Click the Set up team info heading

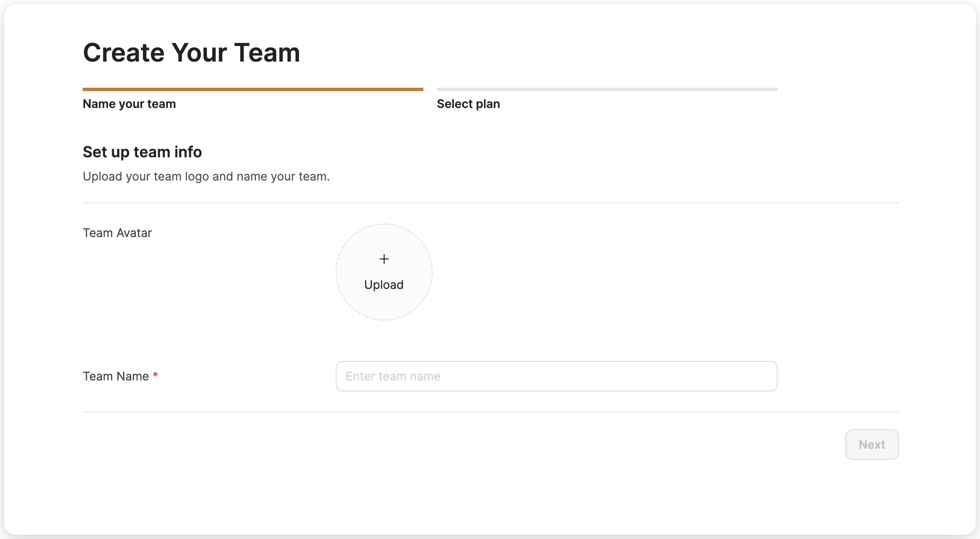pyautogui.click(x=142, y=152)
